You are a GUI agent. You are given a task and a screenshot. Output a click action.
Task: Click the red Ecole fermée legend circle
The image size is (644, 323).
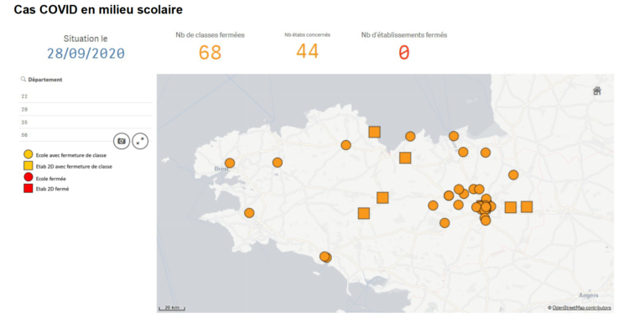point(28,178)
